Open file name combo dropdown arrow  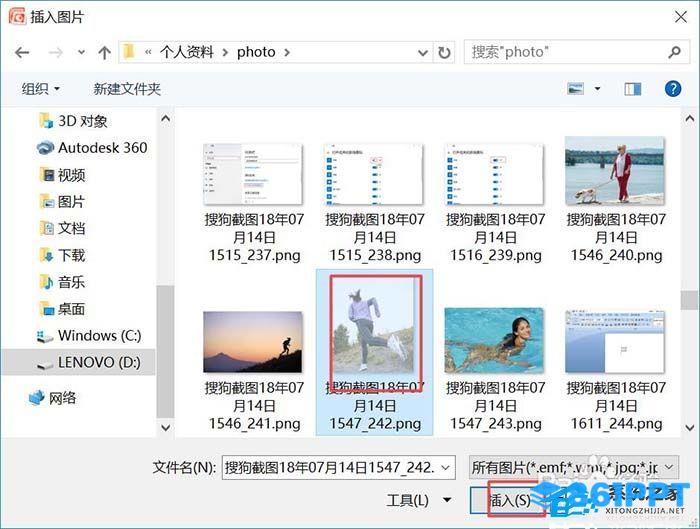446,467
